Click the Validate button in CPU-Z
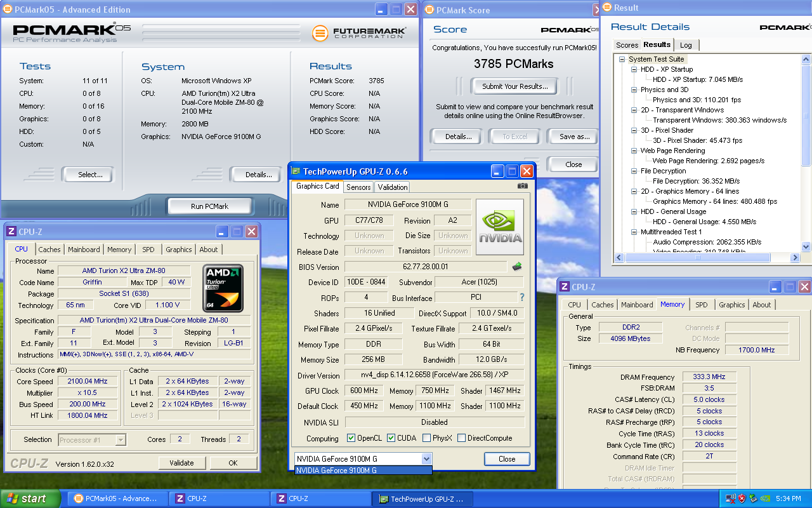 [x=181, y=463]
